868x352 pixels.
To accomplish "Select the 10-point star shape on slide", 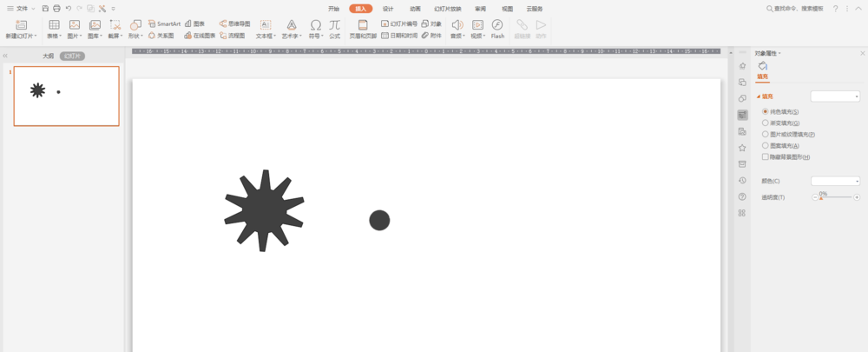I will [264, 210].
